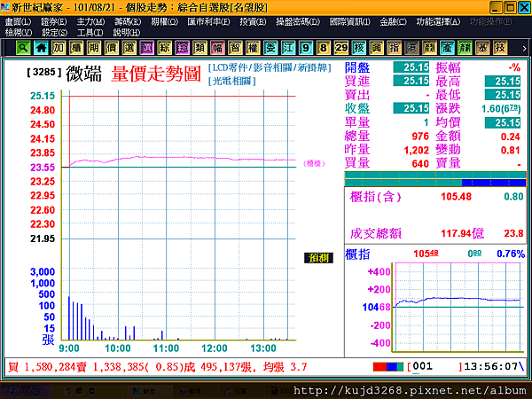Click the 0.76% index change value
Screen dimensions: 532x399
(511, 254)
